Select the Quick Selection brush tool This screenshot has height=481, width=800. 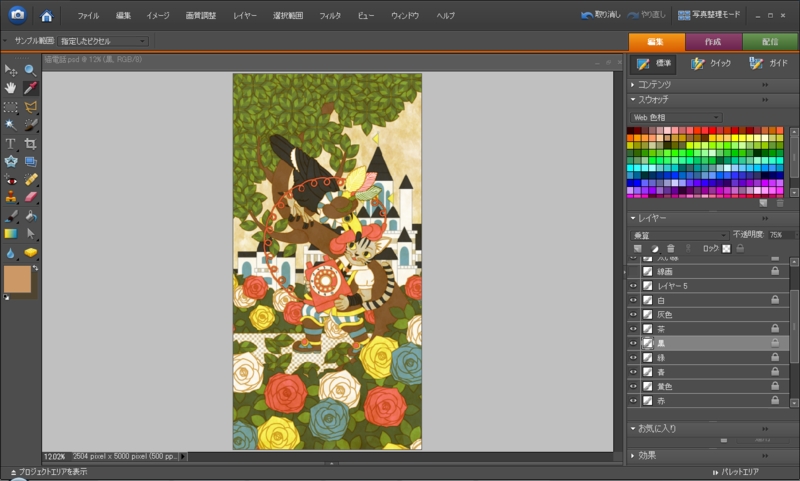[x=30, y=124]
